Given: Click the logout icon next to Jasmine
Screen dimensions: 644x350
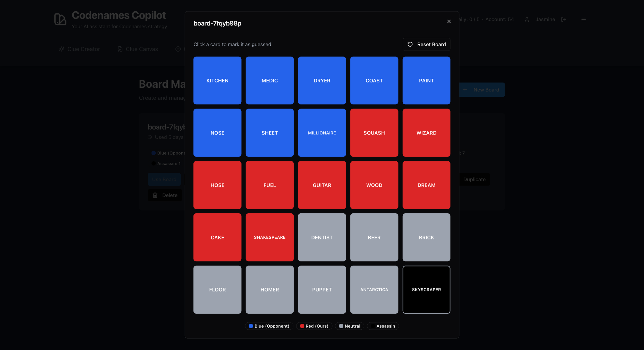Looking at the screenshot, I should pyautogui.click(x=564, y=19).
